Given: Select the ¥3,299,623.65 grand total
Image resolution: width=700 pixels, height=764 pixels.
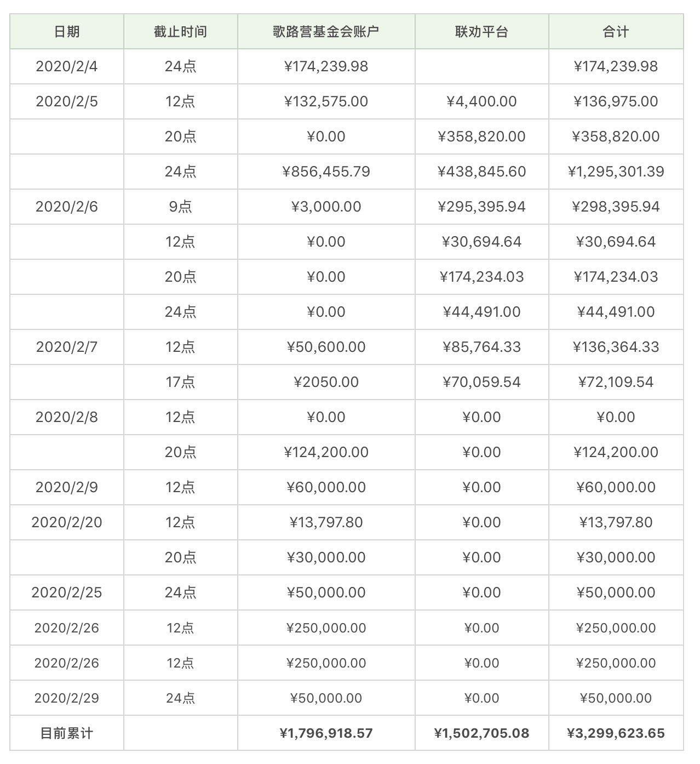Looking at the screenshot, I should 616,733.
